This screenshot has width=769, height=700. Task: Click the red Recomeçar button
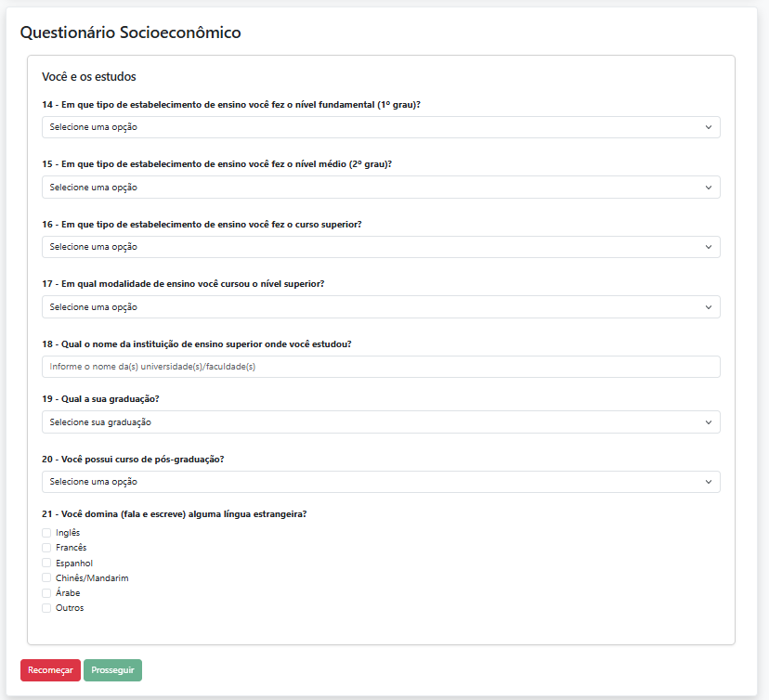[x=50, y=670]
